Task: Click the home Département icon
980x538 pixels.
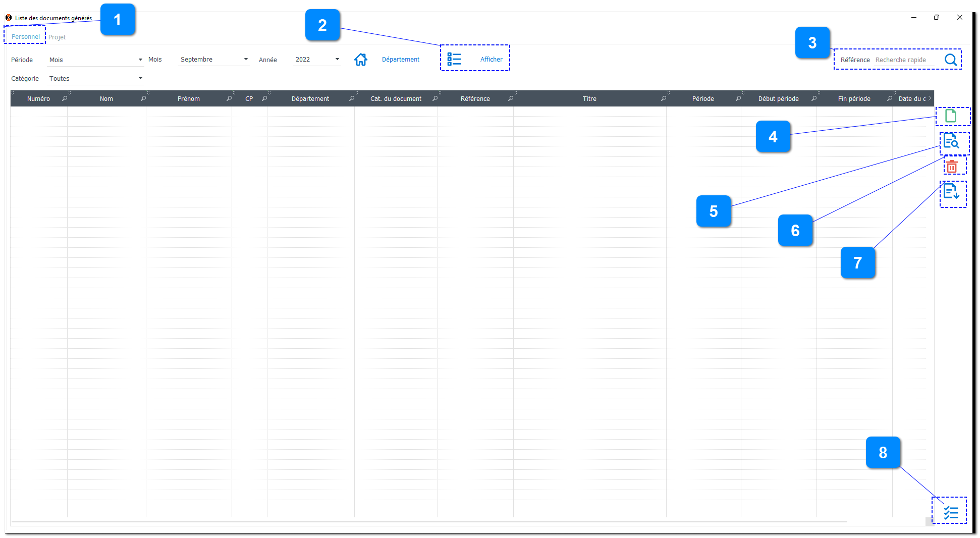Action: [x=360, y=60]
